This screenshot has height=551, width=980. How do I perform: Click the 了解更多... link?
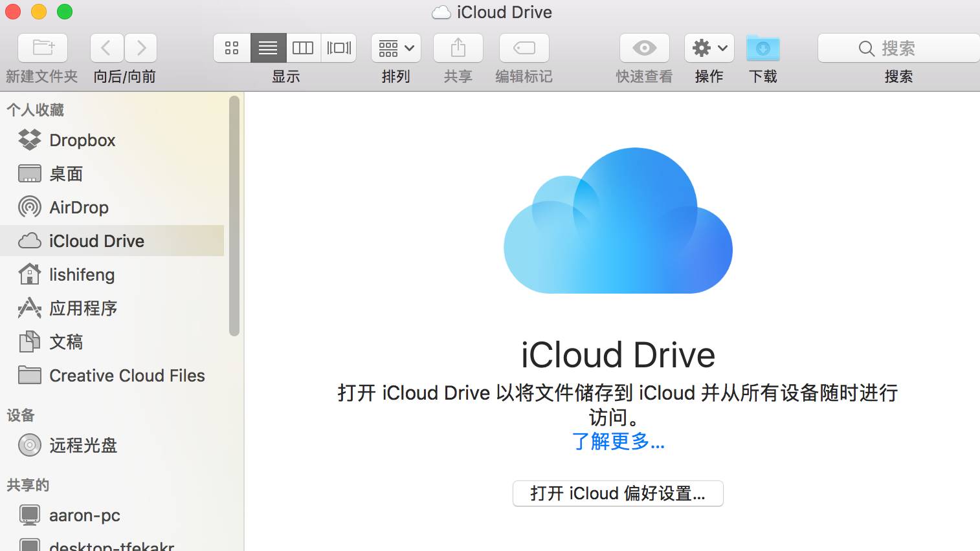pos(618,442)
